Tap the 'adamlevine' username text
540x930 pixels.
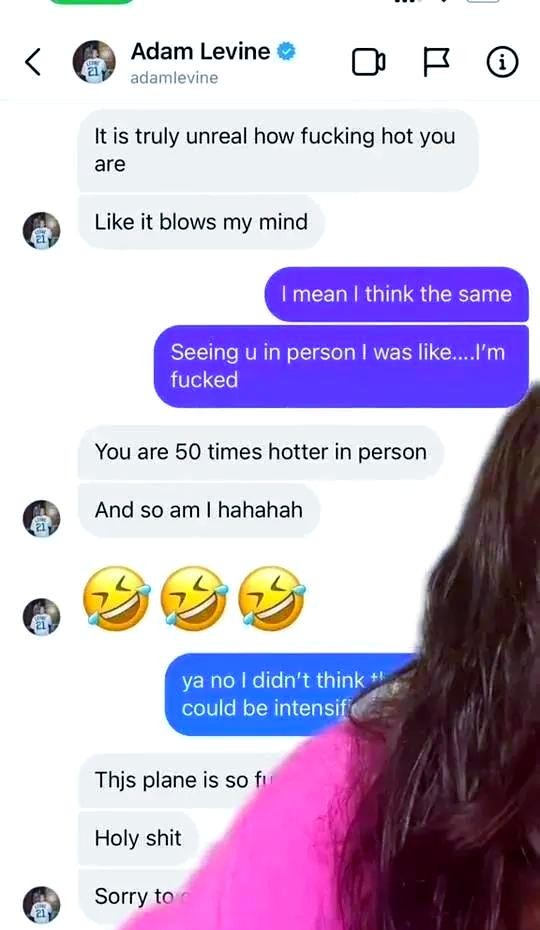174,78
